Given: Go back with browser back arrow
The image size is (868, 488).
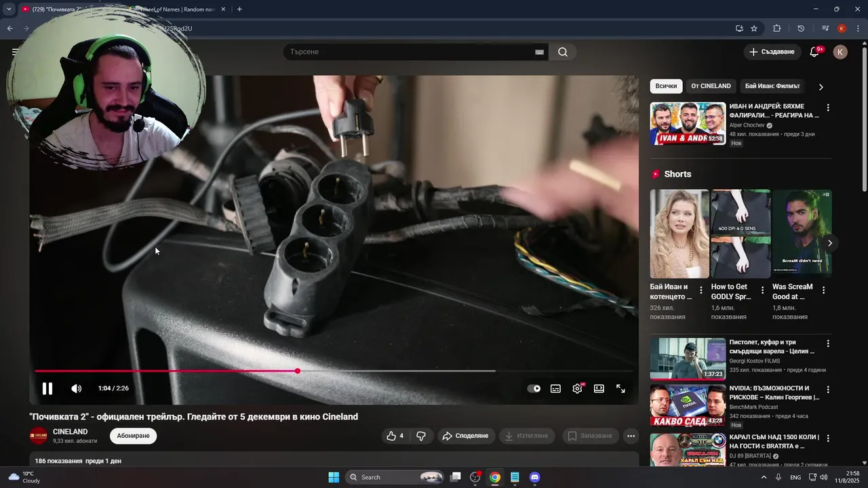Looking at the screenshot, I should 9,28.
